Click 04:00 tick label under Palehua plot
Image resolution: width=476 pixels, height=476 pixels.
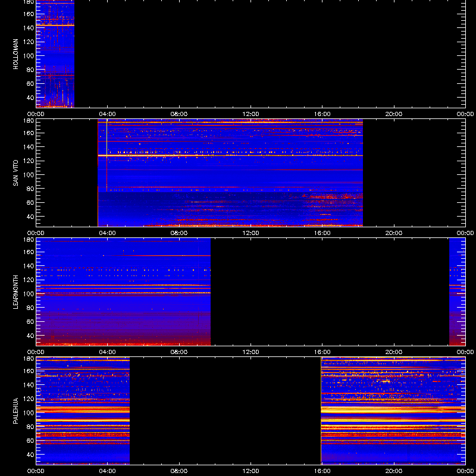coord(108,471)
